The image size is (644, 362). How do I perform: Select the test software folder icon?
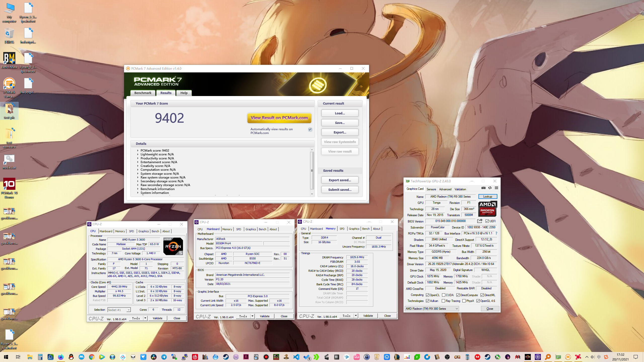9,138
